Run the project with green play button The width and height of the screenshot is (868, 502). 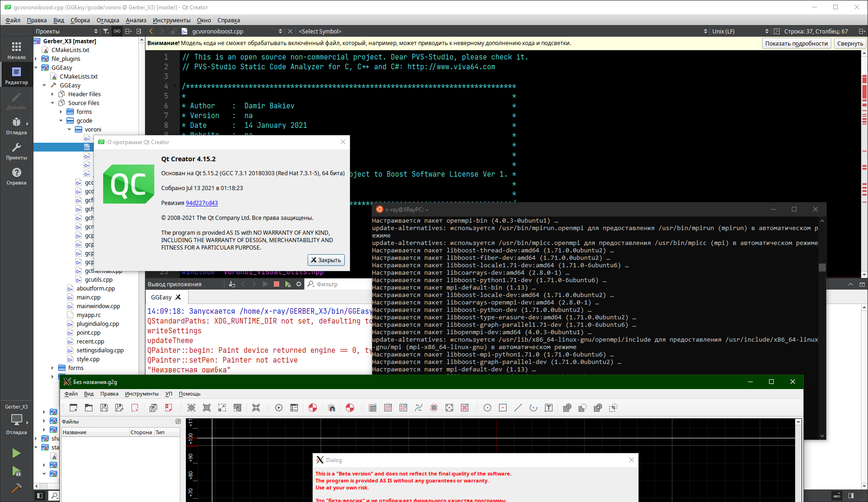click(16, 453)
